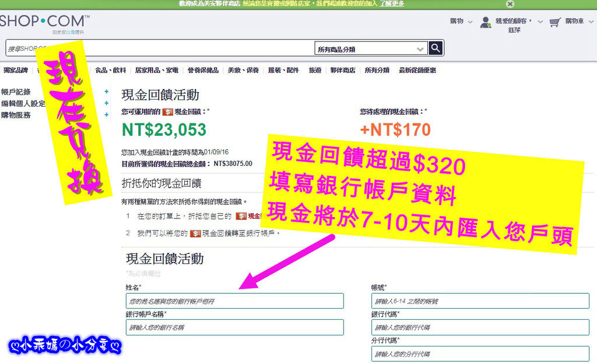The width and height of the screenshot is (597, 364).
Task: Click the SHOP.COM logo
Action: tap(45, 22)
